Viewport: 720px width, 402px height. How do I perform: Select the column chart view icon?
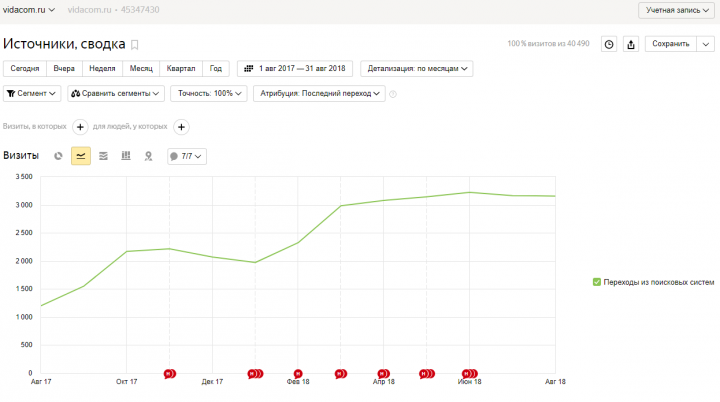coord(126,156)
